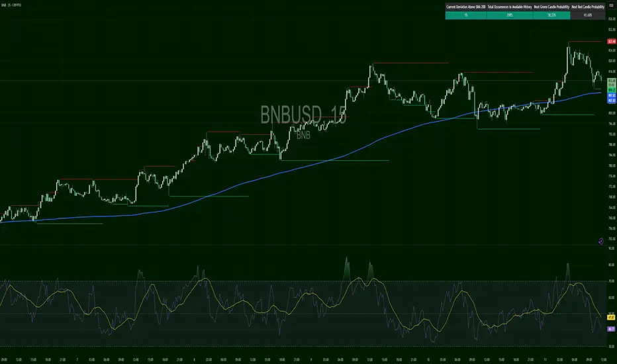The height and width of the screenshot is (364, 617).
Task: Click the purple RSI value label
Action: pyautogui.click(x=611, y=329)
